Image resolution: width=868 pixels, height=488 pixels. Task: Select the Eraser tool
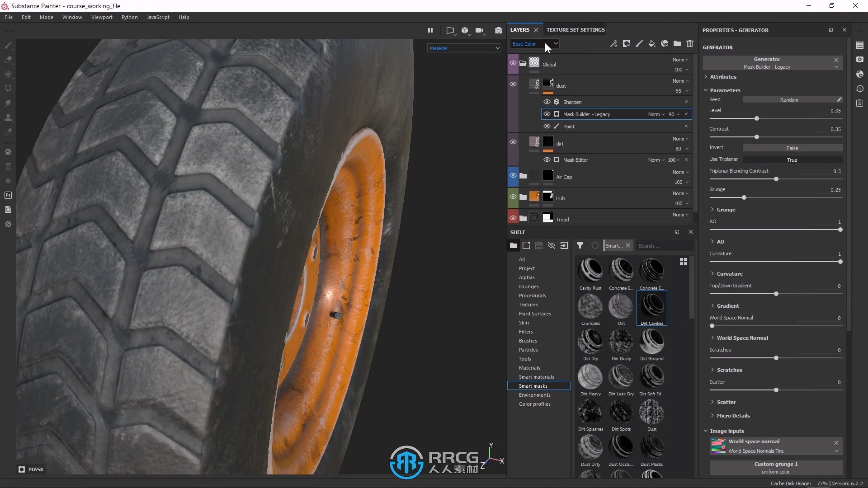8,60
